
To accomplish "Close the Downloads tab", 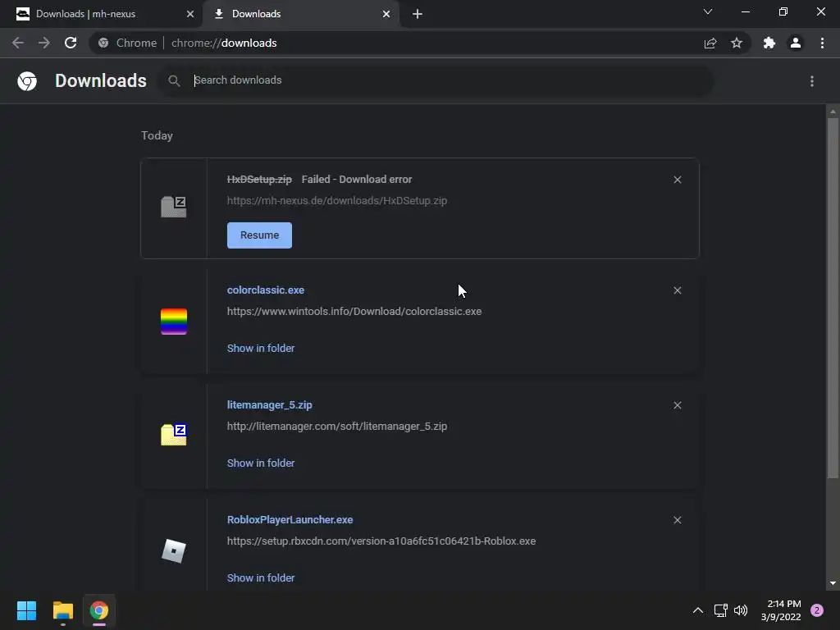I will click(x=386, y=14).
